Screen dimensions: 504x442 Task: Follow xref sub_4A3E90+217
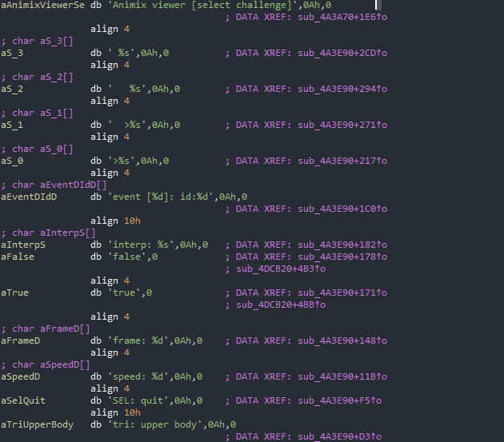pyautogui.click(x=342, y=161)
